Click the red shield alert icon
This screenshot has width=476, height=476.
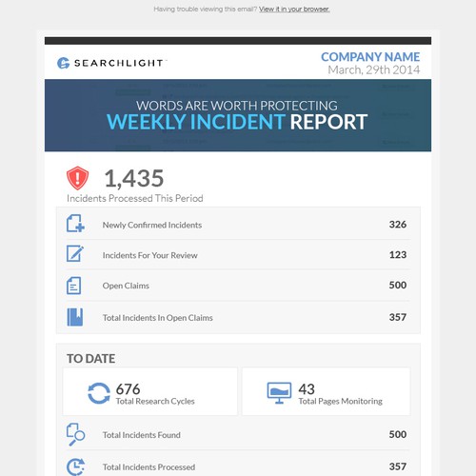pyautogui.click(x=77, y=178)
